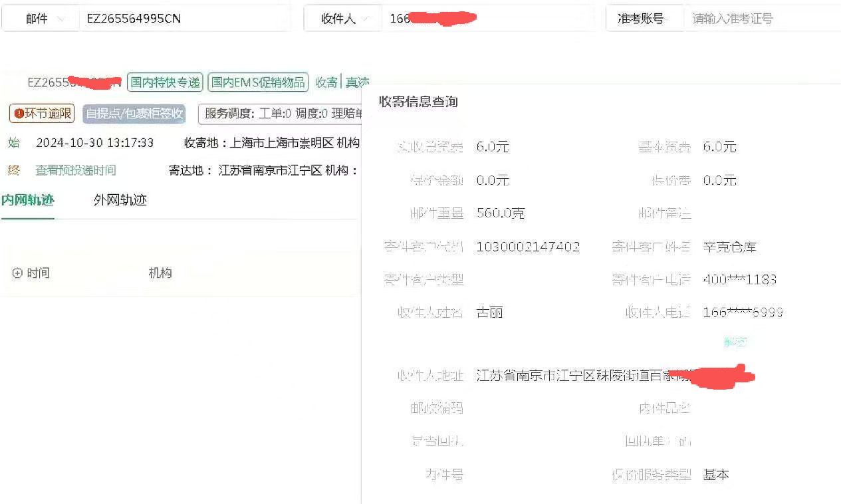Click the 请输入准考证号 input field
841x504 pixels.
click(758, 19)
